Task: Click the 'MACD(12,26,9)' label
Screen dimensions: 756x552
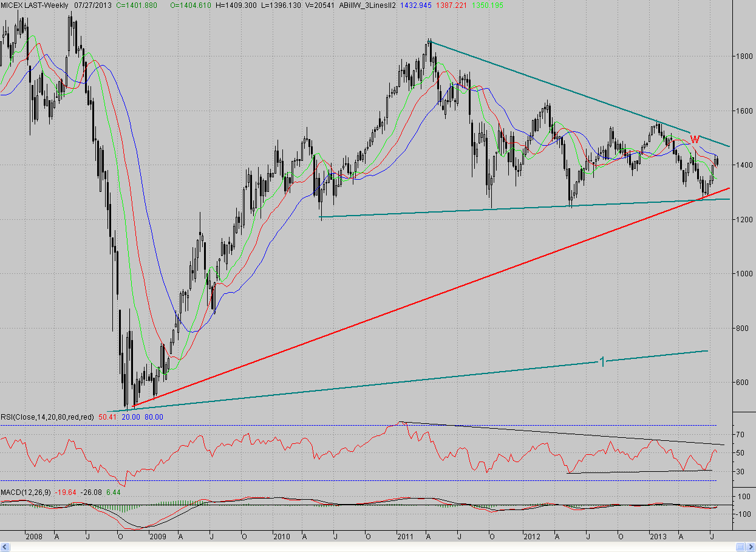Action: pos(24,491)
